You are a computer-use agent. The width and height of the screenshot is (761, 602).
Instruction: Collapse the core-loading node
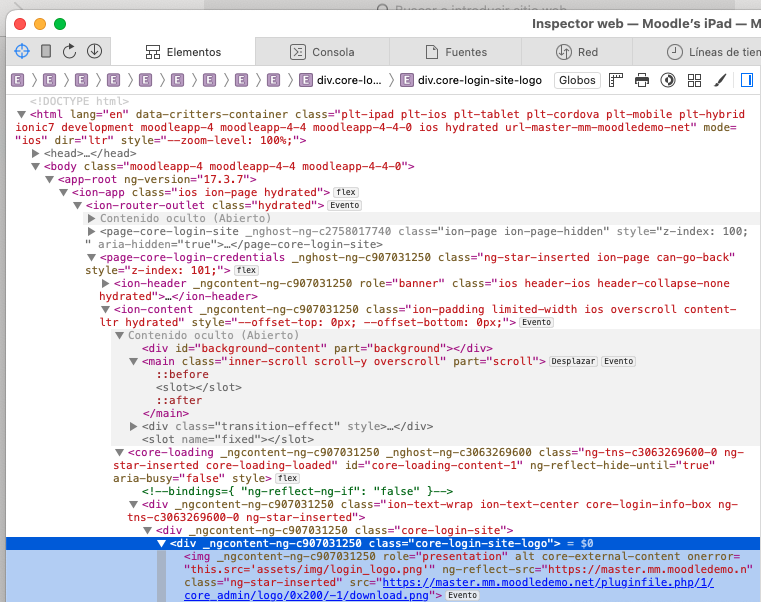(x=119, y=452)
